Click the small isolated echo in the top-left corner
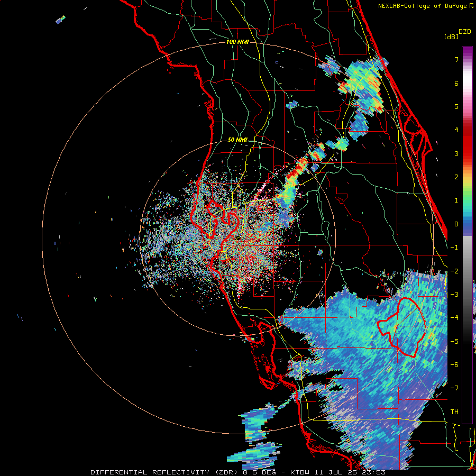This screenshot has width=476, height=476. (x=60, y=20)
